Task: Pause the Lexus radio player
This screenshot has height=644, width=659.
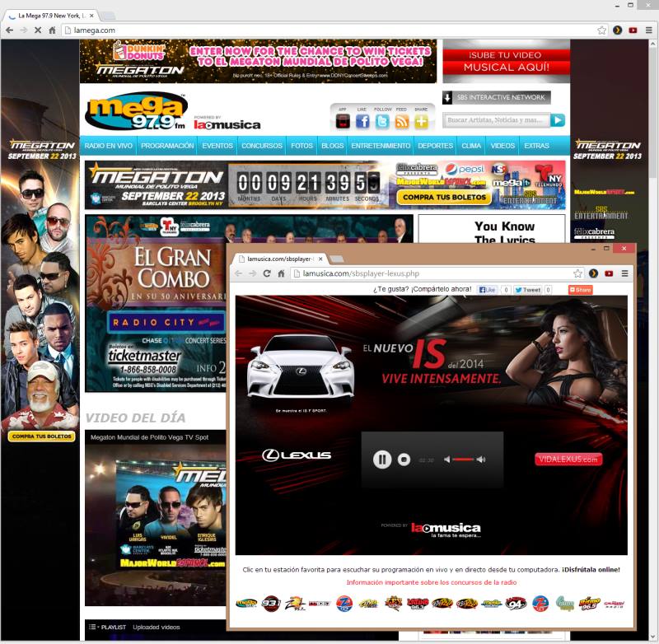Action: point(382,460)
